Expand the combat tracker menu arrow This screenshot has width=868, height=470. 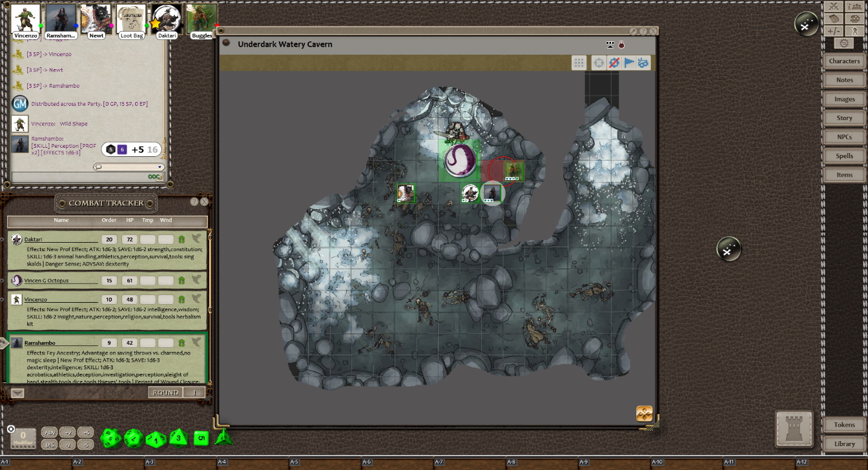17,393
